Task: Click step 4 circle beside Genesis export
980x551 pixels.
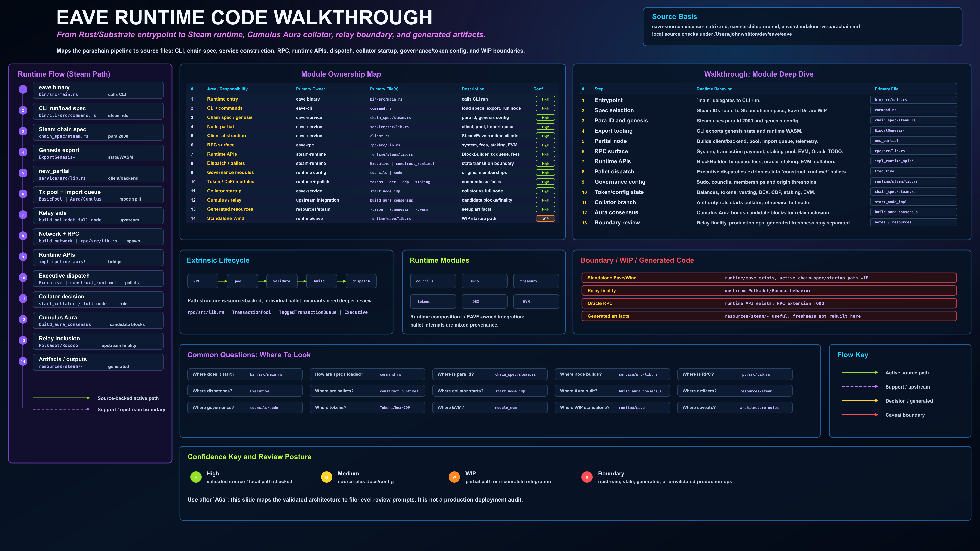Action: tap(23, 153)
